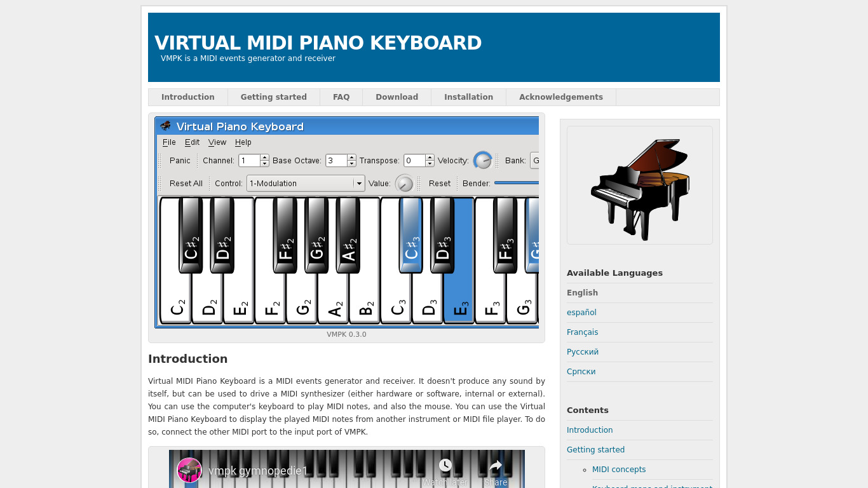Go to Introduction in Contents sidebar
Screen dimensions: 868x488
590,430
